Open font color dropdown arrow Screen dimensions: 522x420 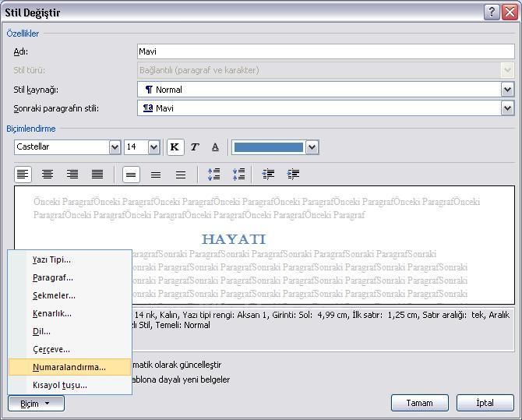click(312, 147)
